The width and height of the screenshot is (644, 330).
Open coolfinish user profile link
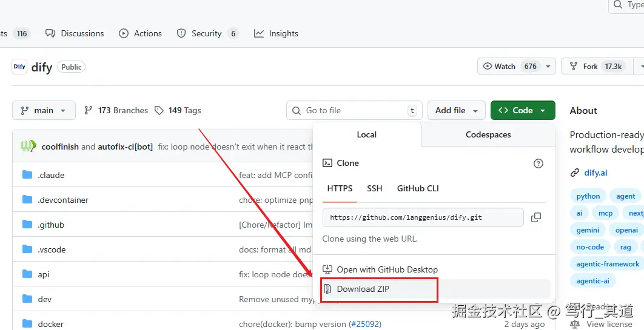(x=60, y=147)
